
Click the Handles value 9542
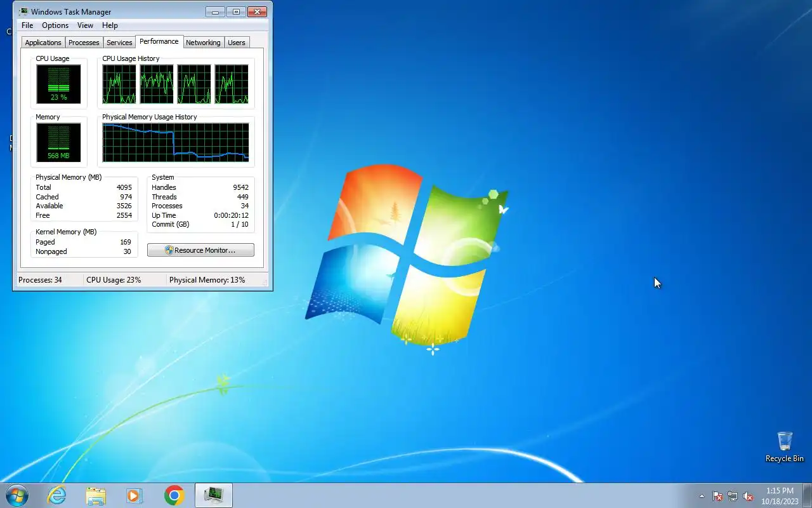(x=241, y=187)
